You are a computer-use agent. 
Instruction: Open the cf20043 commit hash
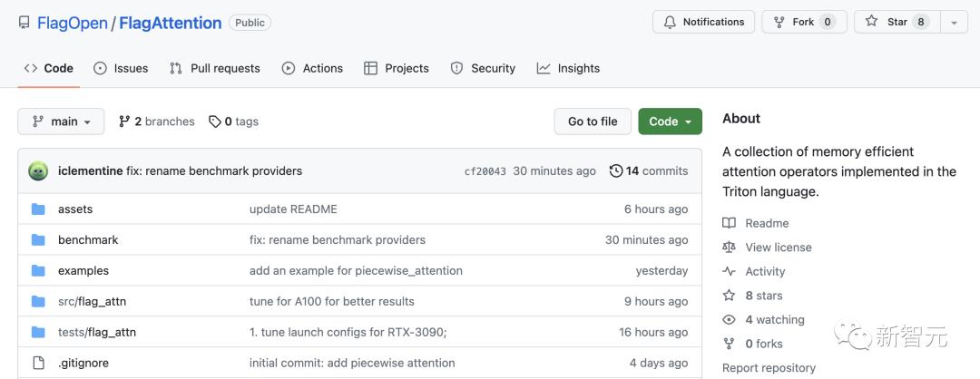(x=485, y=171)
